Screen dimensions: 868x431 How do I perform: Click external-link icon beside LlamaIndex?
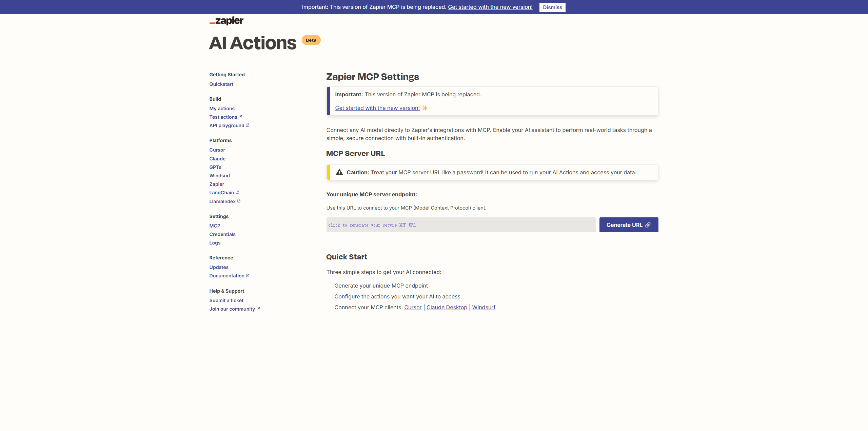point(239,201)
